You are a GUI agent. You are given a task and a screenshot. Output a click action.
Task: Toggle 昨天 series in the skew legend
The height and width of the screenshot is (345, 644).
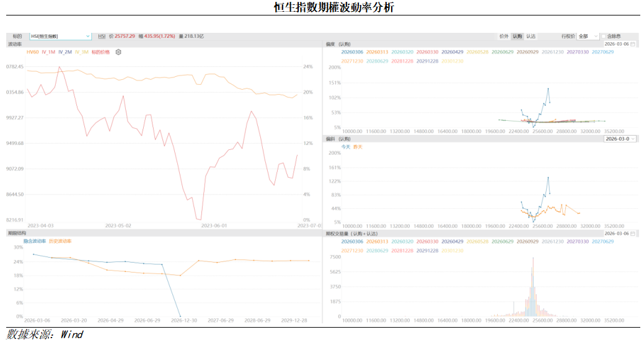(x=358, y=147)
